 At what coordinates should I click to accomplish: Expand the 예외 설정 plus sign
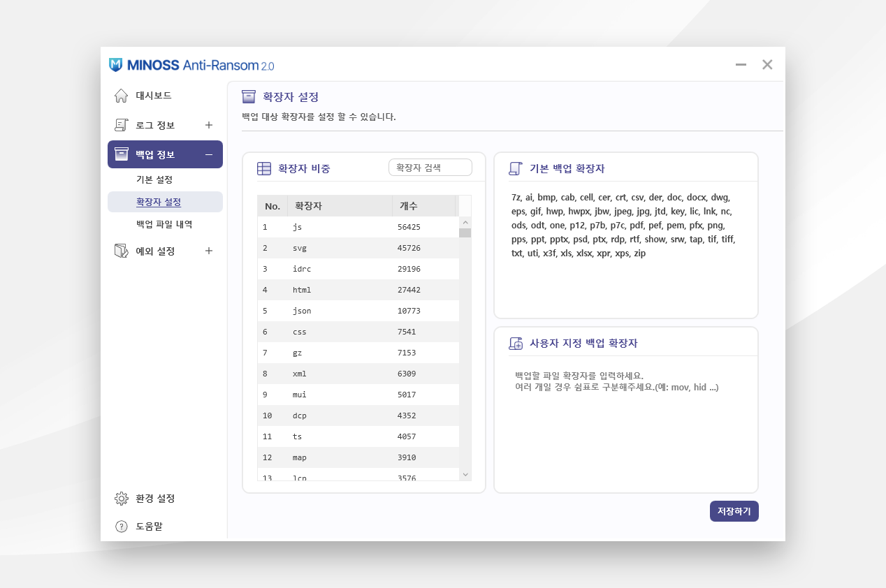[209, 251]
